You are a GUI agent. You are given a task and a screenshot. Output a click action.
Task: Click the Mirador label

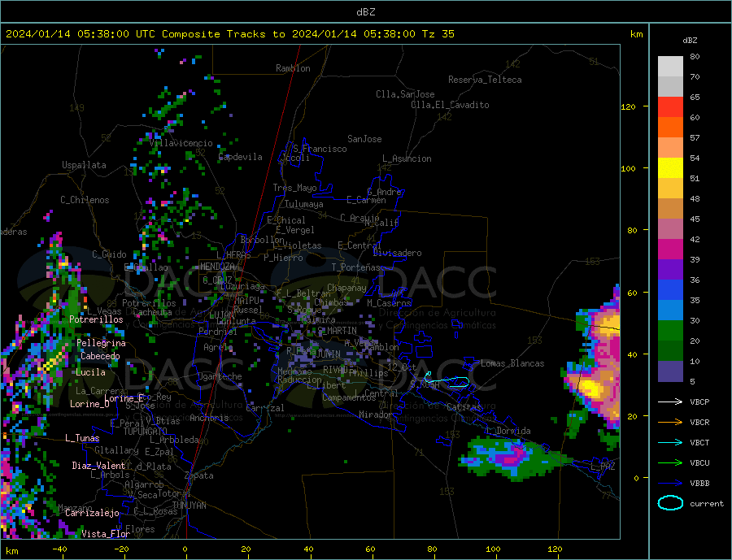click(x=375, y=415)
